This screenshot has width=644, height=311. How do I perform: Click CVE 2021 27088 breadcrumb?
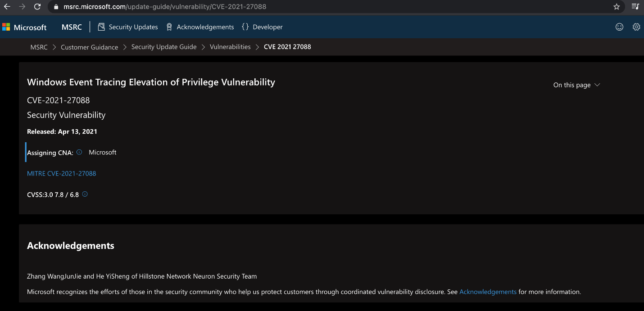point(287,47)
